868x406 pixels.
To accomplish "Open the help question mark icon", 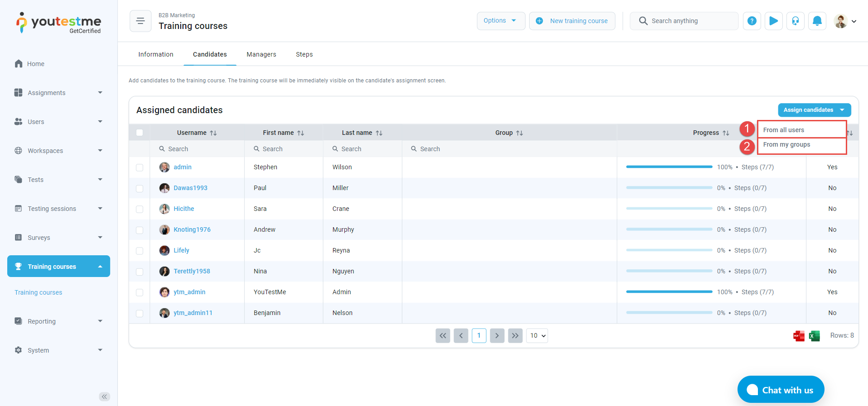I will tap(752, 21).
